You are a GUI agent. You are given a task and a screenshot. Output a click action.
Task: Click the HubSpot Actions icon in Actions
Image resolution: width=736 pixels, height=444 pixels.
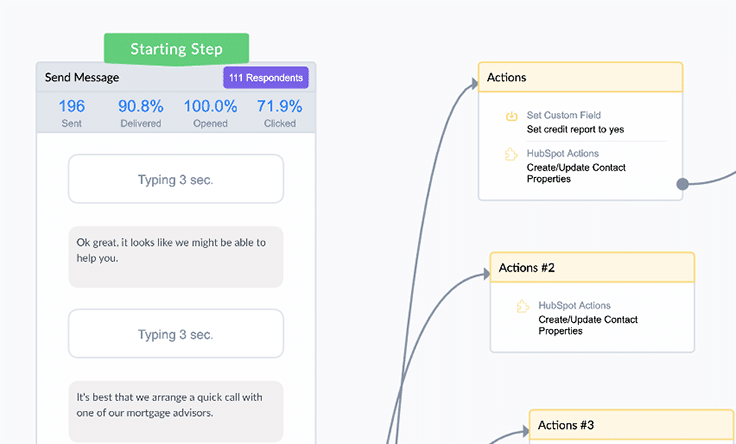pyautogui.click(x=511, y=154)
